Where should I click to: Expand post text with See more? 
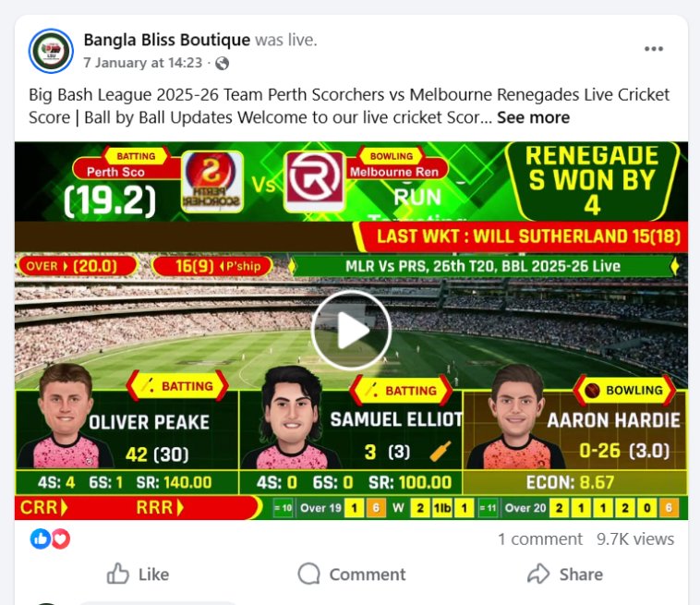[534, 118]
